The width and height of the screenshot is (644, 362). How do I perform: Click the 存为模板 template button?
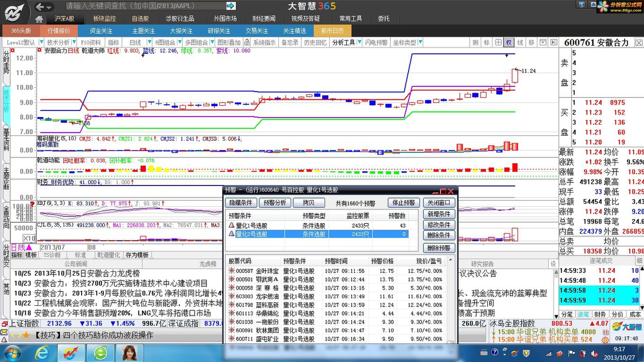coord(137,255)
